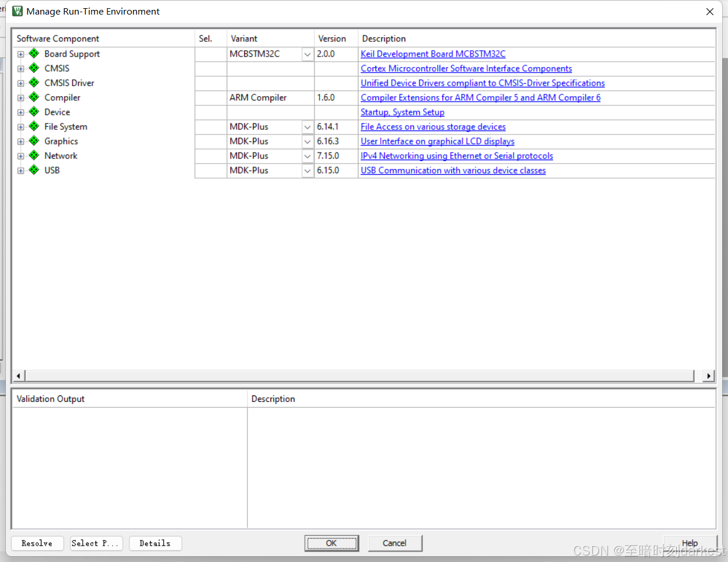Click version cell 6.15.0
The image size is (728, 562).
coord(336,171)
